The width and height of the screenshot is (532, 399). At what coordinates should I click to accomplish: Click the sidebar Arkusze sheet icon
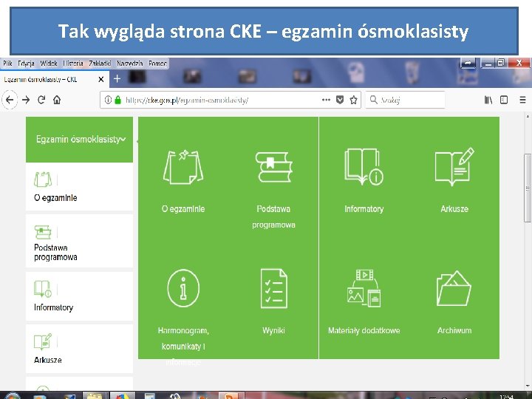pos(43,341)
